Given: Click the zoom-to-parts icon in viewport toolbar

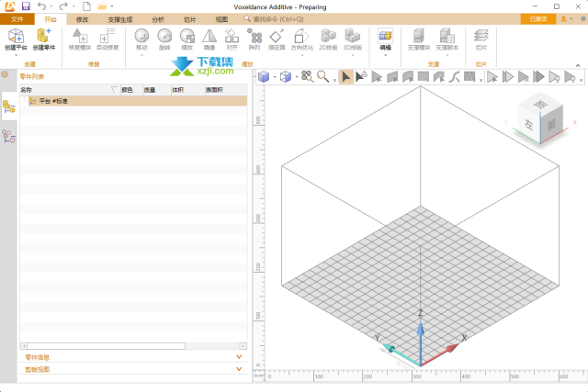Looking at the screenshot, I should coord(307,77).
